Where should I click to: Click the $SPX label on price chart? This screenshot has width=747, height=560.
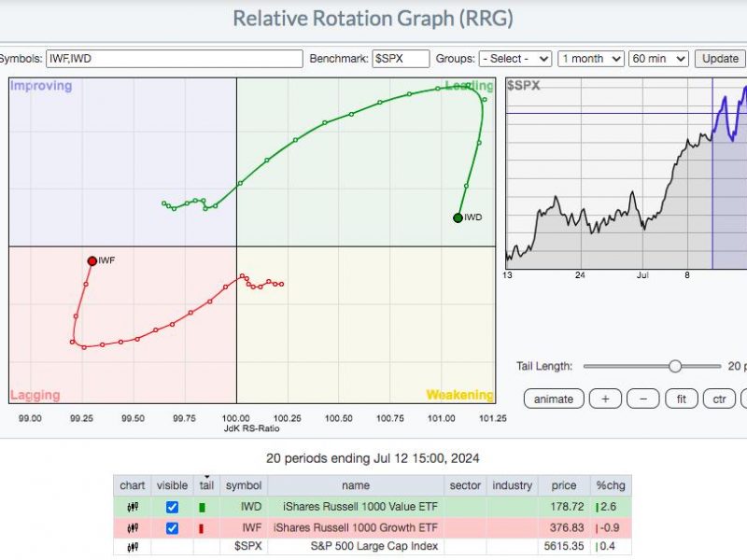(524, 86)
